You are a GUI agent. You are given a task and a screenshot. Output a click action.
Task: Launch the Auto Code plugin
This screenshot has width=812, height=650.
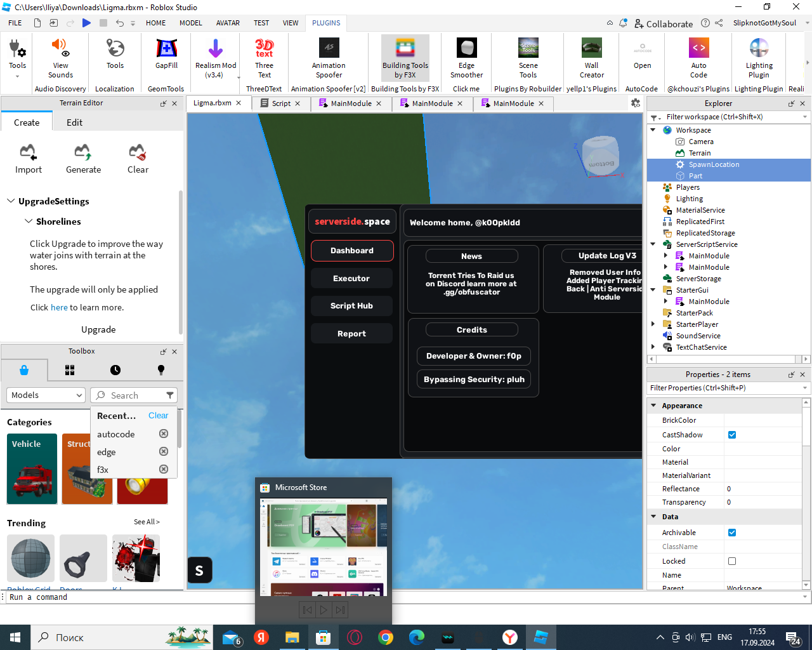(698, 57)
